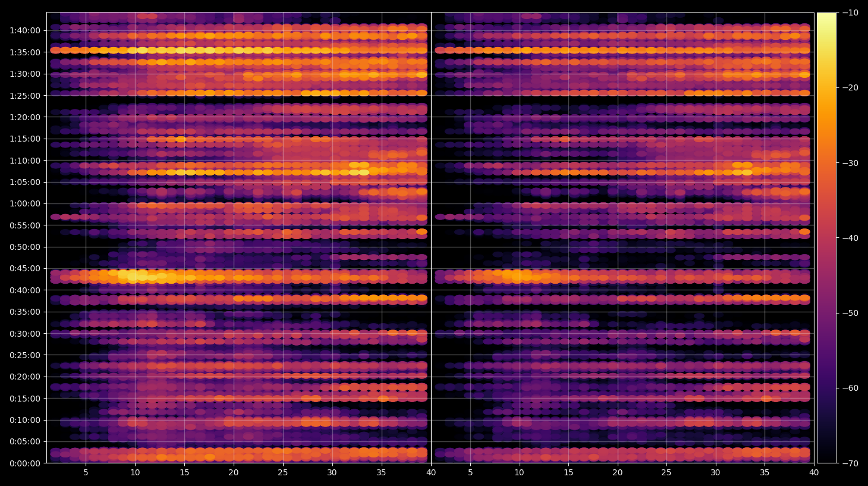Click x-axis label 25 under right plot
The image size is (868, 486).
point(666,473)
